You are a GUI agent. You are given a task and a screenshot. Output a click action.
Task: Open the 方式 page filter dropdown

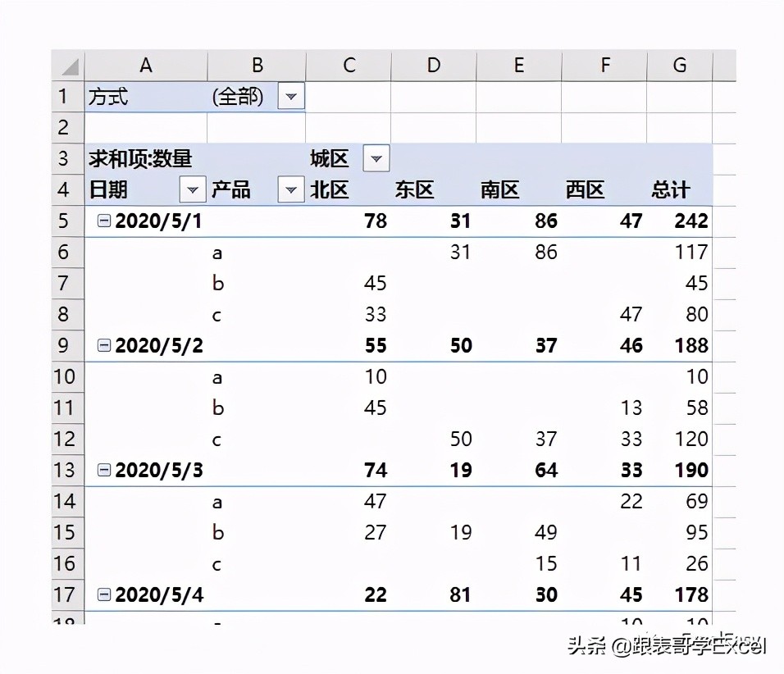point(291,96)
